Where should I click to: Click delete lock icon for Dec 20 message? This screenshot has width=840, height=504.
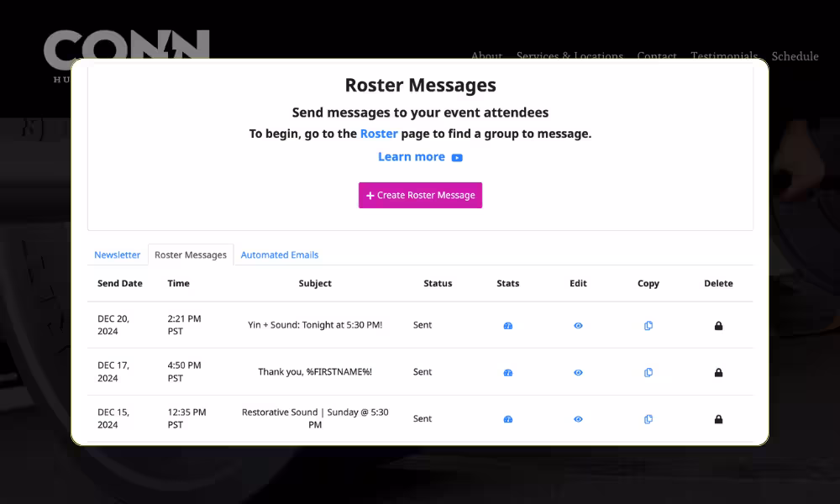[718, 325]
